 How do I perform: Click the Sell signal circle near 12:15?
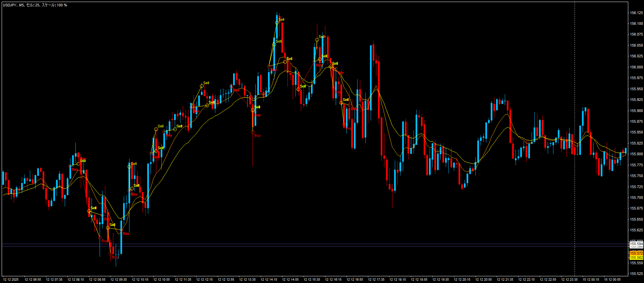[202, 86]
